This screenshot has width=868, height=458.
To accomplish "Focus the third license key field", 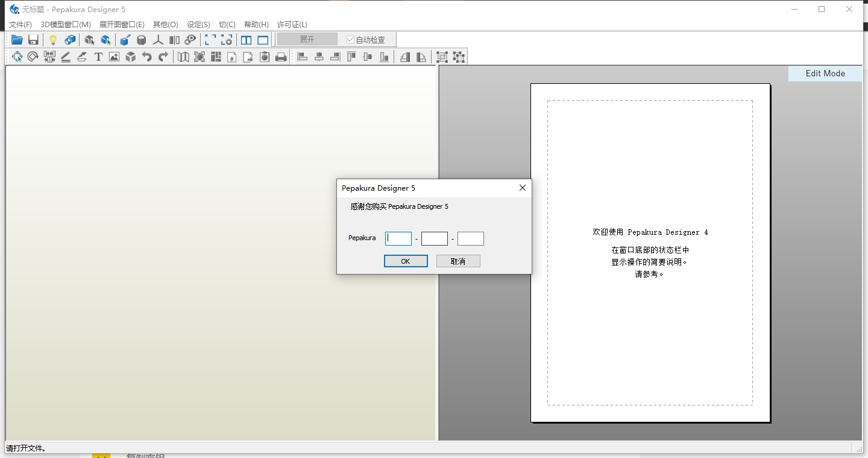I will (x=471, y=238).
